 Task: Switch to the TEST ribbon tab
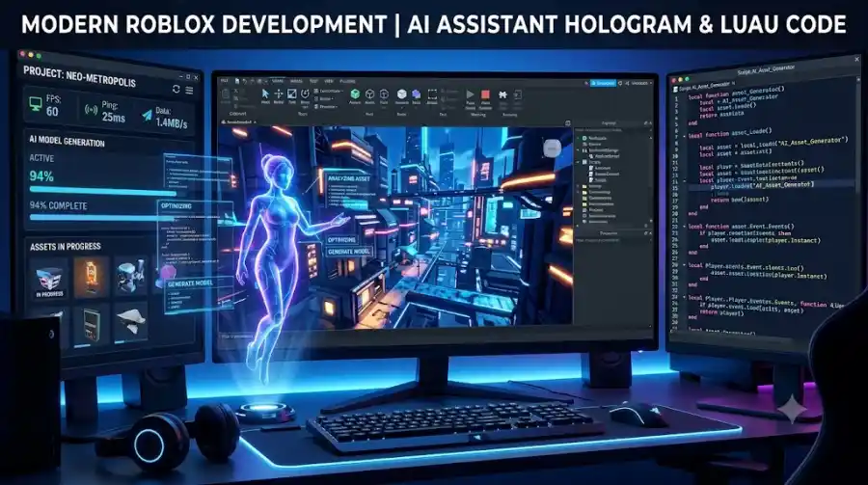click(x=313, y=81)
